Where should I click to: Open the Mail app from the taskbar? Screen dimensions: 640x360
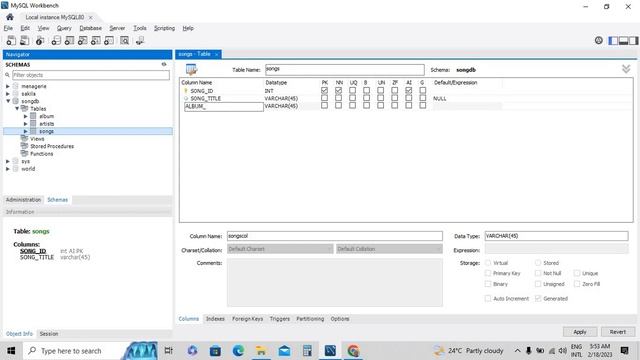click(284, 351)
